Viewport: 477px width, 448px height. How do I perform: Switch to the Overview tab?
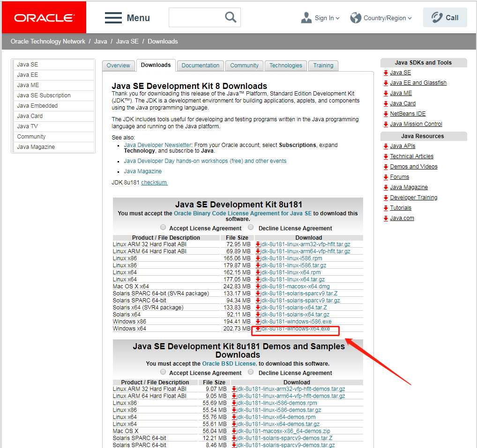tap(119, 66)
